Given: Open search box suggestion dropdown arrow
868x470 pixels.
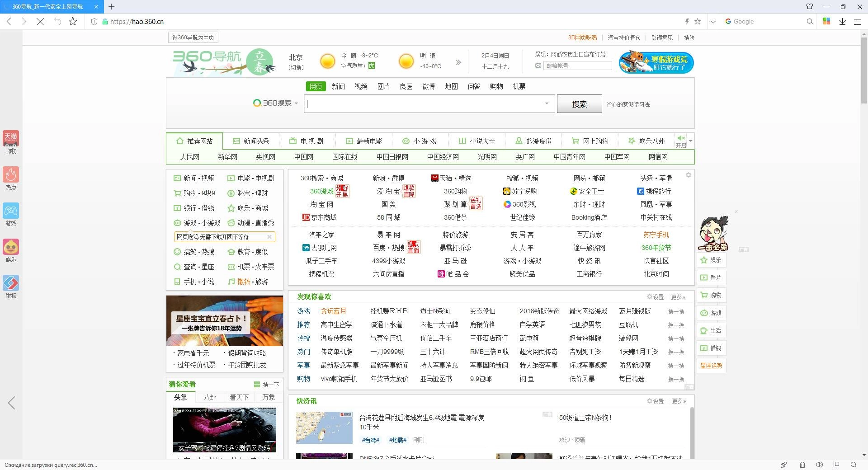Looking at the screenshot, I should (x=547, y=103).
